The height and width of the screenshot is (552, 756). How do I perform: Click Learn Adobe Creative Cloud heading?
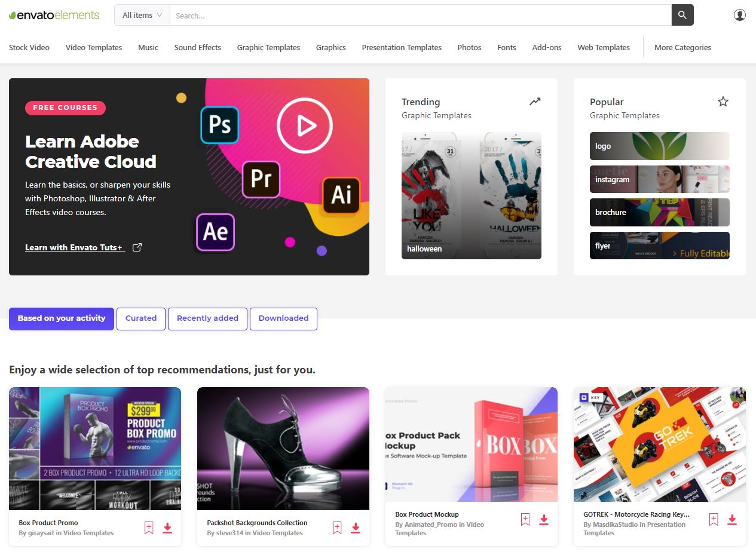[x=91, y=152]
